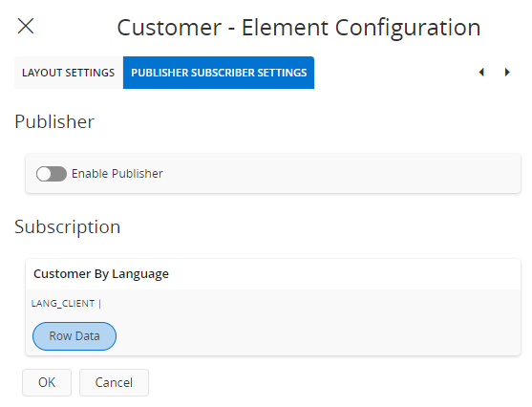Click the Enable Publisher card background
This screenshot has width=532, height=407.
coord(339,174)
